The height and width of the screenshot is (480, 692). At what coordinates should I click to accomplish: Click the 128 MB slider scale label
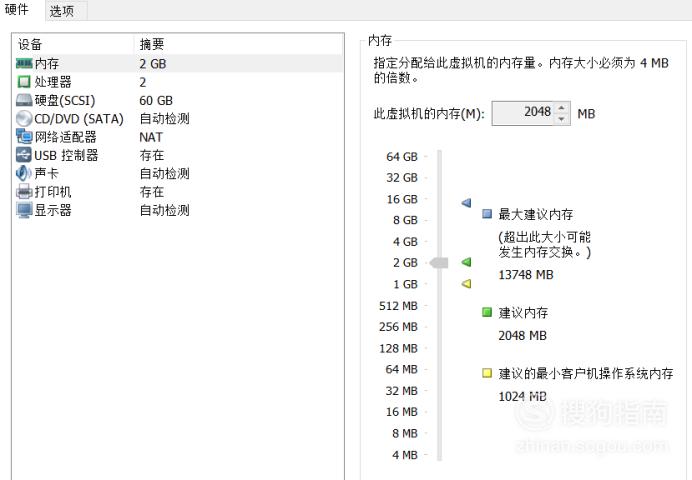click(x=398, y=349)
